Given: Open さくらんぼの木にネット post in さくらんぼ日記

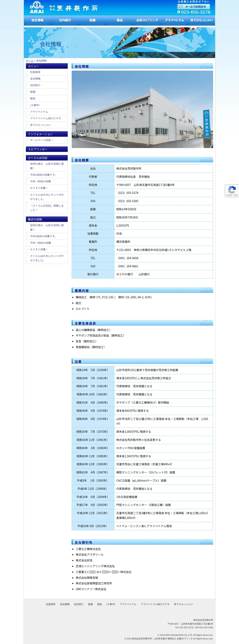Looking at the screenshot, I should click(47, 197).
